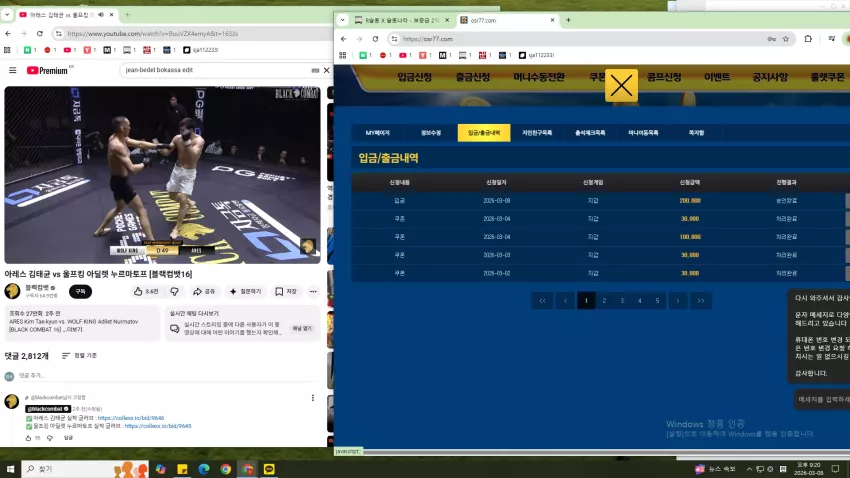Viewport: 850px width, 478px height.
Task: Clear the YouTube search box with X
Action: [326, 70]
